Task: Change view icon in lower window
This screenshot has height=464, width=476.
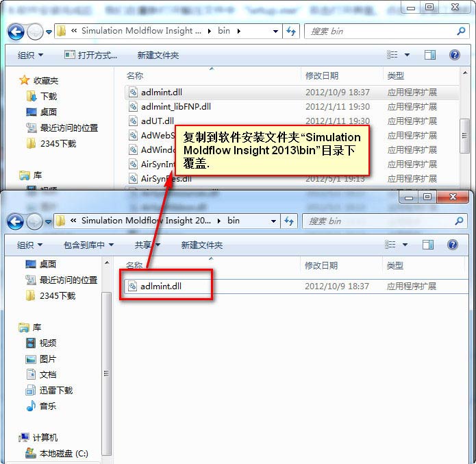Action: click(390, 245)
